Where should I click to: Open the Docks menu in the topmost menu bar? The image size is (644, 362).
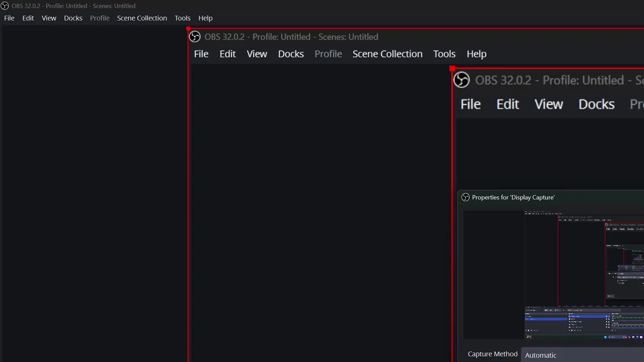click(73, 18)
